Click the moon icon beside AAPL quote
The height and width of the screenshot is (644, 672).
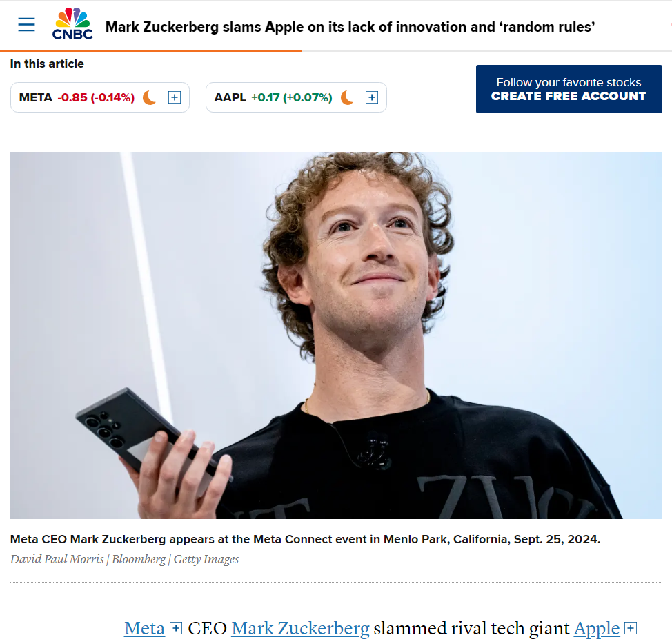(x=347, y=97)
